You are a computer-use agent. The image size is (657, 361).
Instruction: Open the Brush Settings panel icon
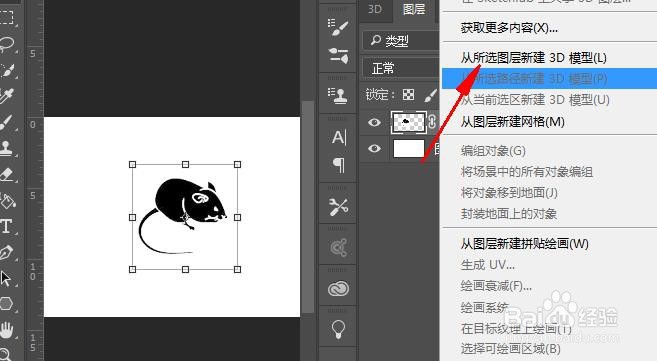click(338, 55)
